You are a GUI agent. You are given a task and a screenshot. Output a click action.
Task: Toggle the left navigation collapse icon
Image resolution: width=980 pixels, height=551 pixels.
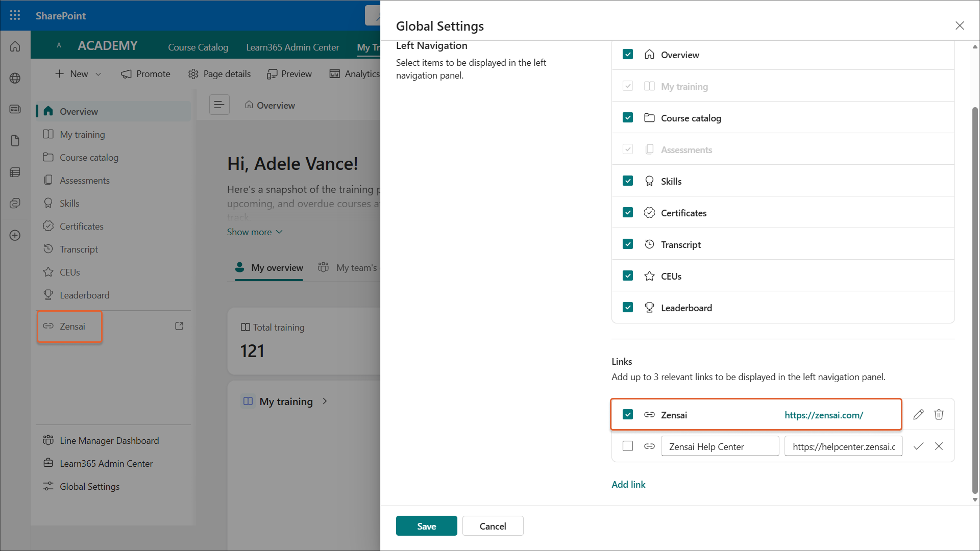(219, 105)
